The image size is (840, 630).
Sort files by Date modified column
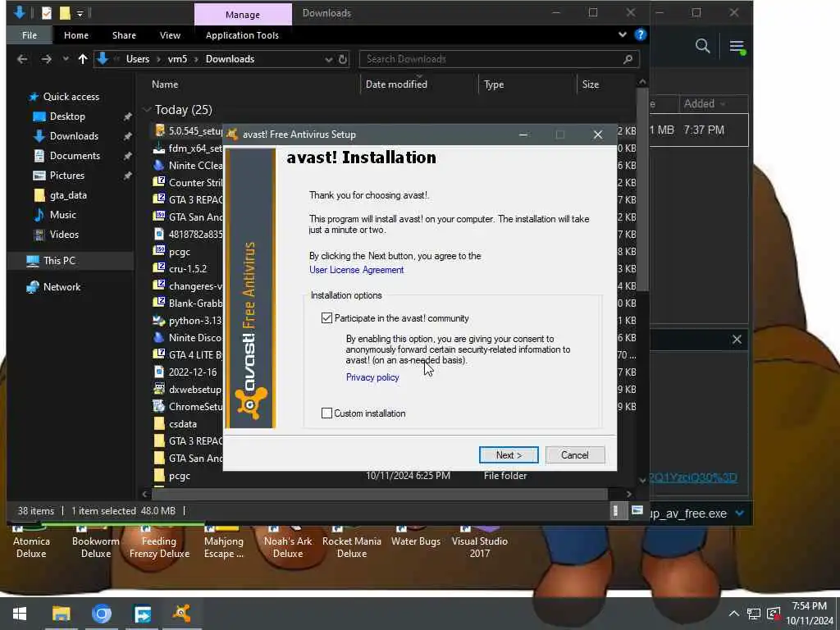(x=396, y=84)
